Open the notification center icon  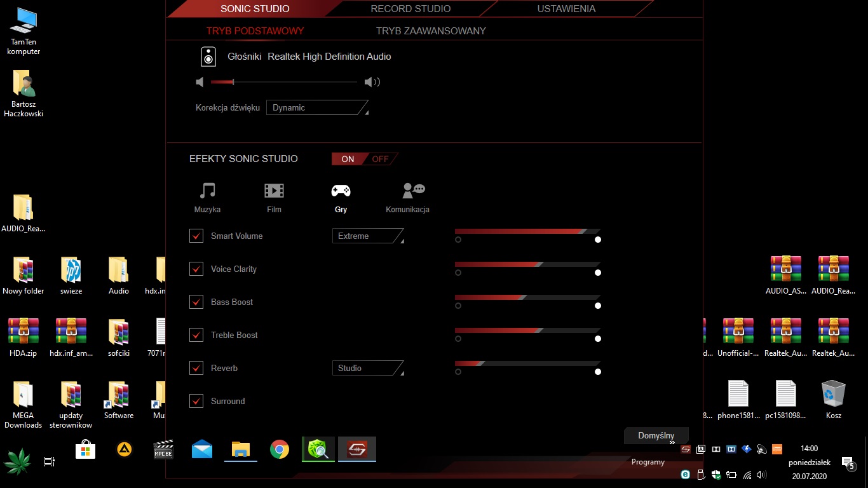pyautogui.click(x=849, y=464)
